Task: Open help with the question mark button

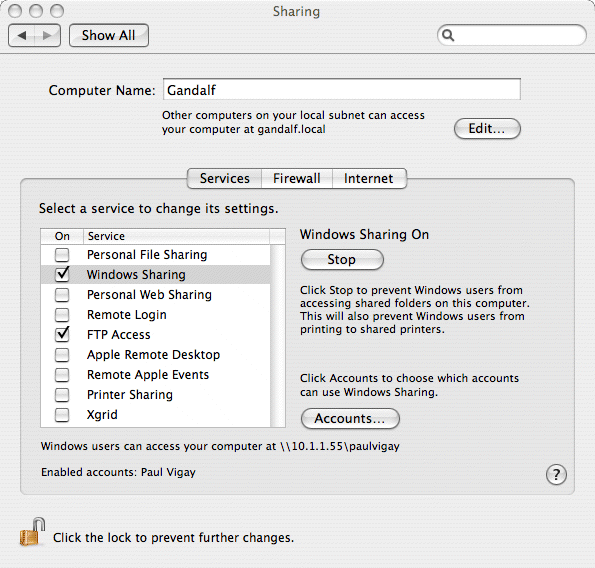Action: click(x=556, y=474)
